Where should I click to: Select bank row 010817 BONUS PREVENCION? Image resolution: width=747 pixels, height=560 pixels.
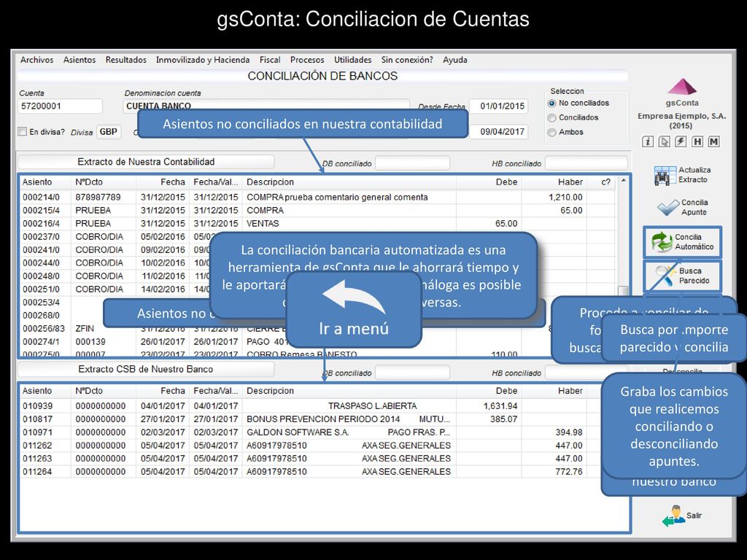click(x=317, y=419)
